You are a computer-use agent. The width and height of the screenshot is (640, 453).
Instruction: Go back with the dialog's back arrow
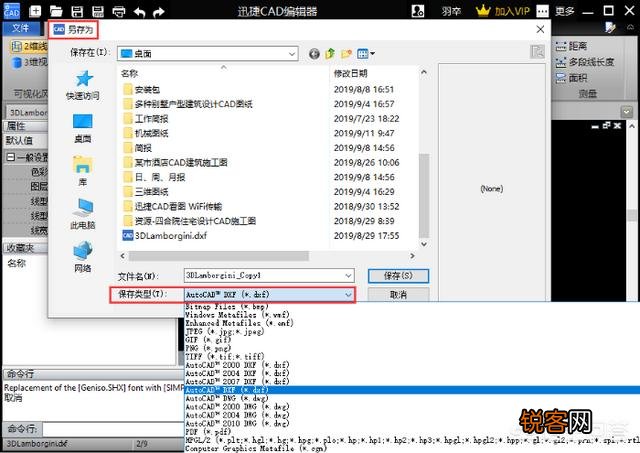click(x=314, y=53)
